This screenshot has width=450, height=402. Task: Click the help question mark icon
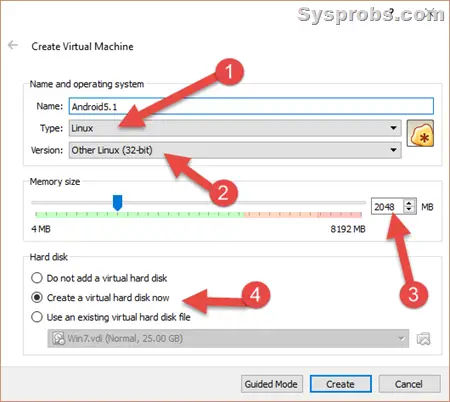coord(392,13)
